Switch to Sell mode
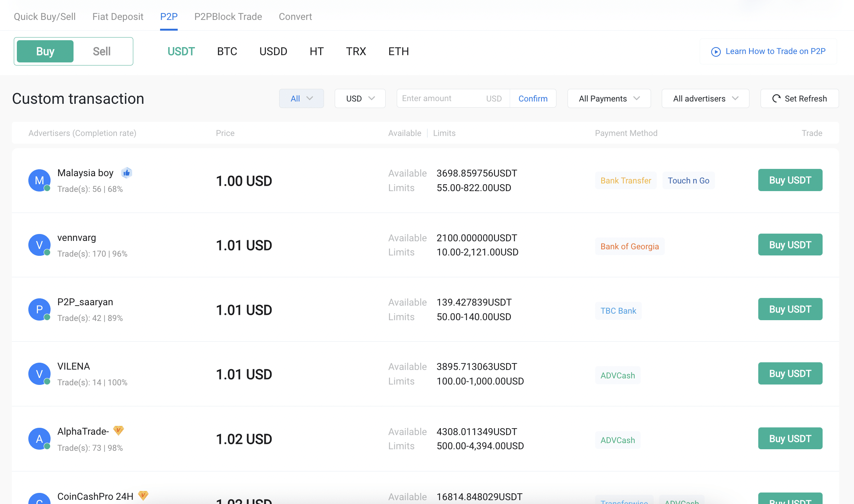This screenshot has width=854, height=504. (101, 51)
